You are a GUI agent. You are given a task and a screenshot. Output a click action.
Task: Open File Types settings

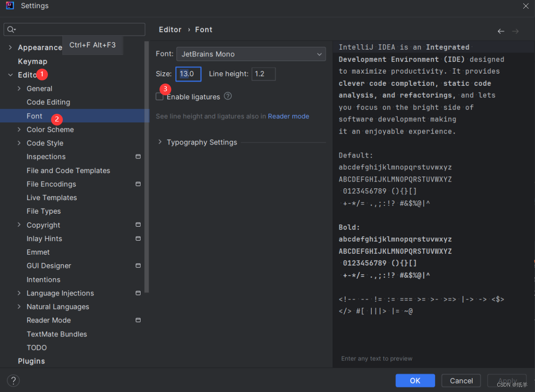click(x=44, y=211)
